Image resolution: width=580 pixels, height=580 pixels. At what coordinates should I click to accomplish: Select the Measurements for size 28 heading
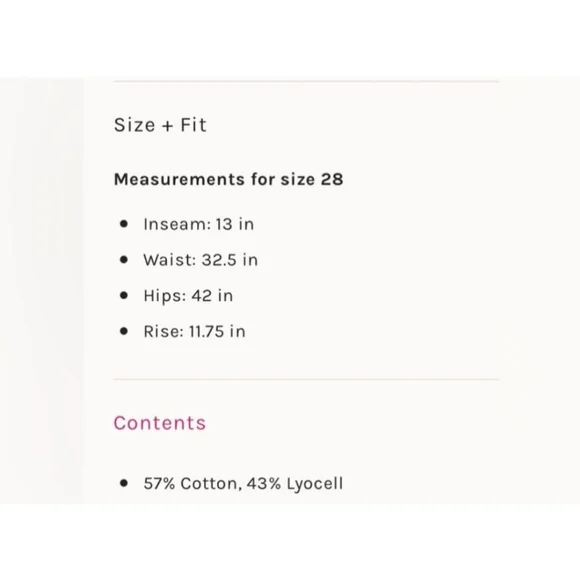tap(228, 179)
